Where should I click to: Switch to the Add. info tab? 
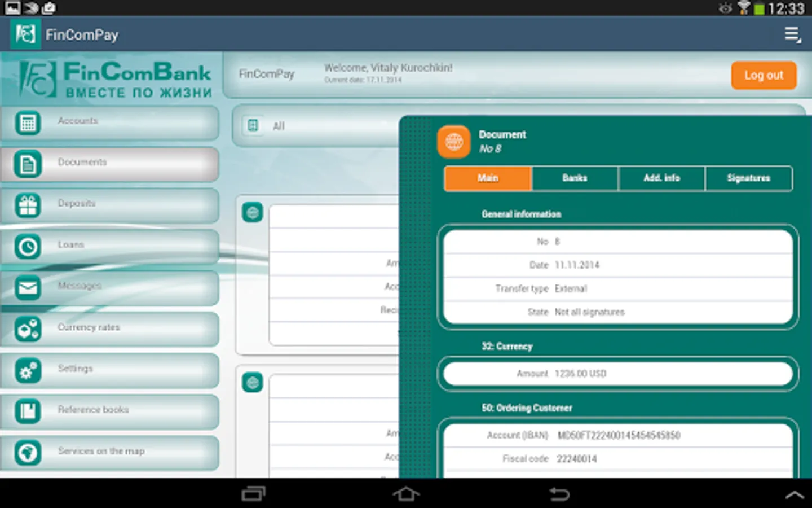(x=661, y=178)
